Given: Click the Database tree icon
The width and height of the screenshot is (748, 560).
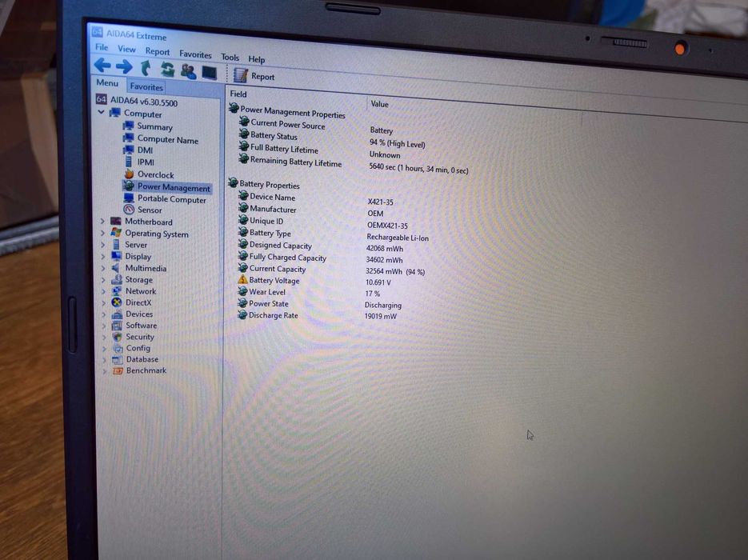Looking at the screenshot, I should pyautogui.click(x=118, y=359).
